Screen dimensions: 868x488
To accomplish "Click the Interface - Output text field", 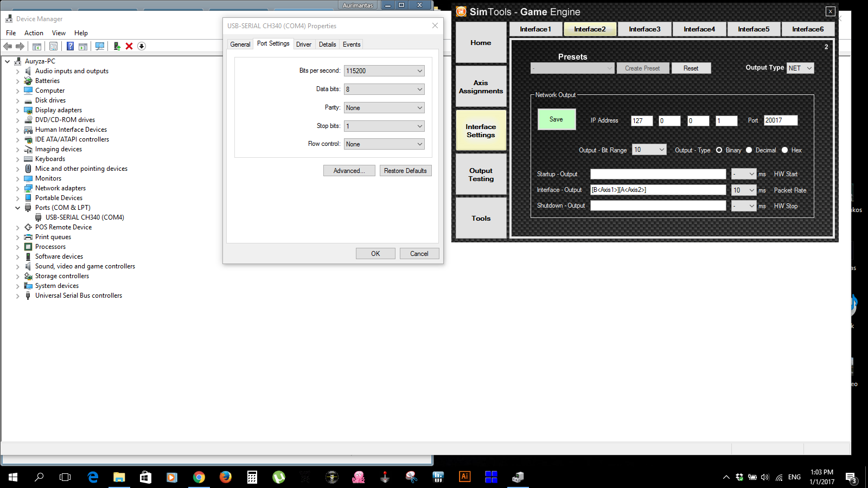I will (x=658, y=190).
